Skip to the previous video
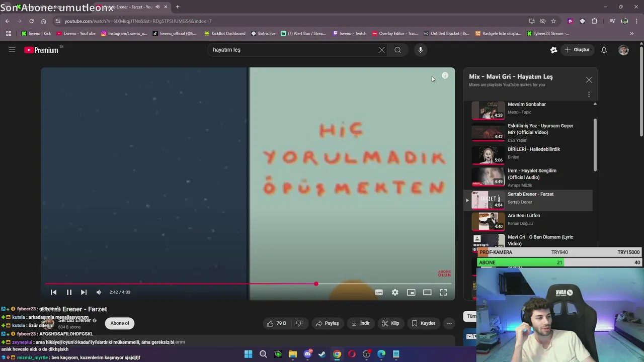The image size is (644, 362). [53, 292]
